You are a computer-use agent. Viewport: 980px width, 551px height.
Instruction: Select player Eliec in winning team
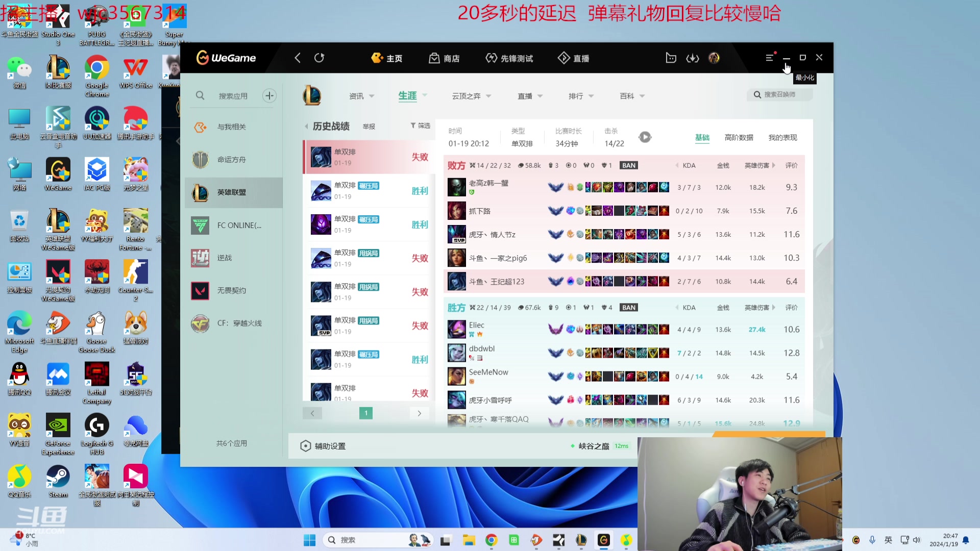tap(624, 330)
